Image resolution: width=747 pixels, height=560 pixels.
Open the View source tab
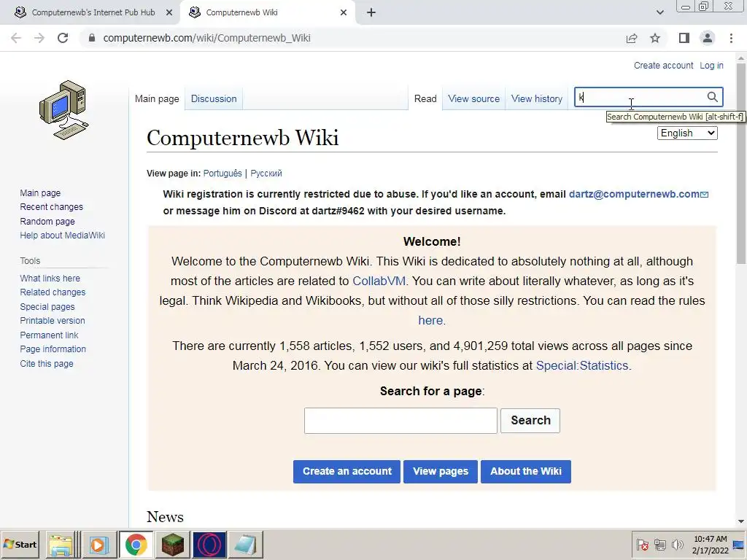474,98
